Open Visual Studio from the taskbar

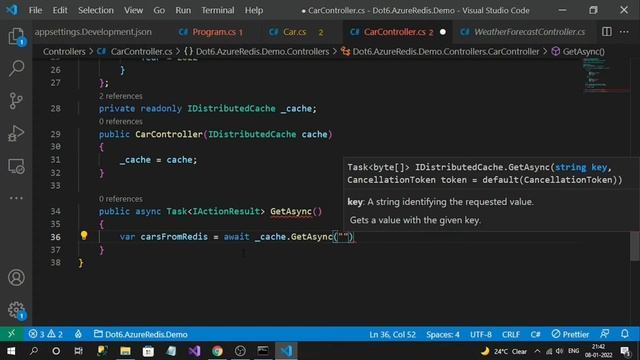click(x=194, y=351)
